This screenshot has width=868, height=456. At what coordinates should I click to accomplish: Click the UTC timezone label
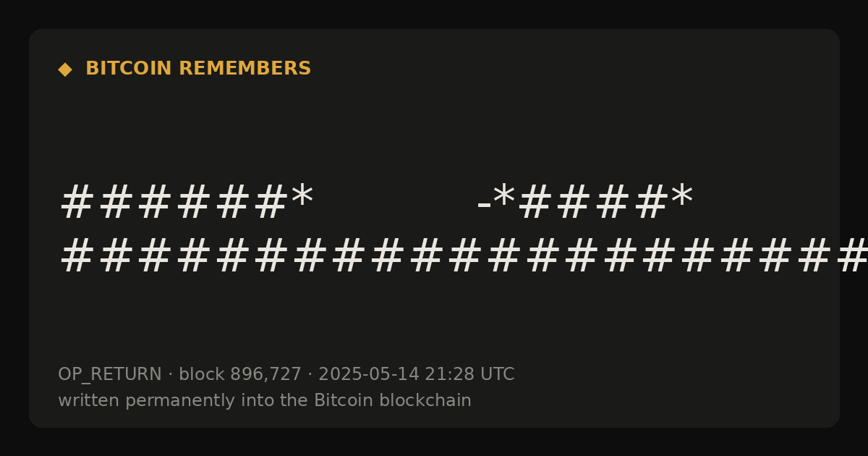coord(497,375)
